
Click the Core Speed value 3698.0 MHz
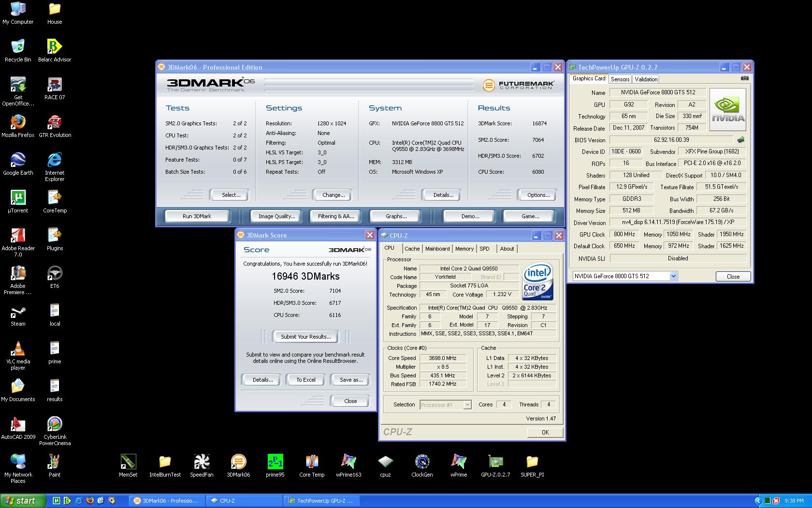pos(443,358)
